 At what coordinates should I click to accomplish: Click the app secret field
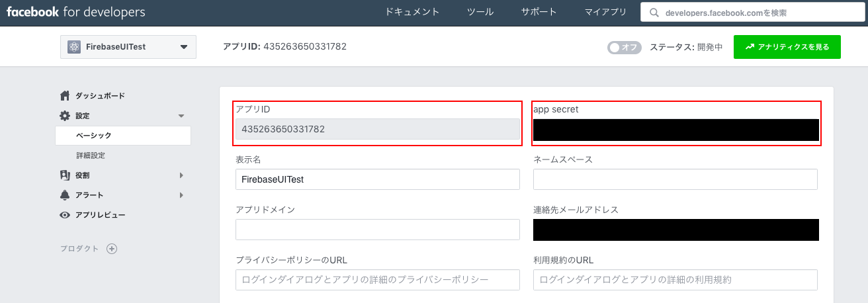[x=676, y=130]
